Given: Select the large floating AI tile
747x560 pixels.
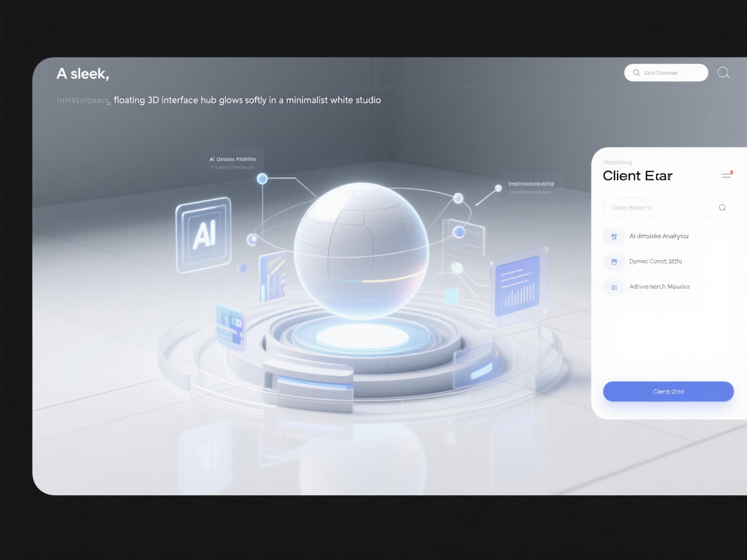Looking at the screenshot, I should click(204, 234).
